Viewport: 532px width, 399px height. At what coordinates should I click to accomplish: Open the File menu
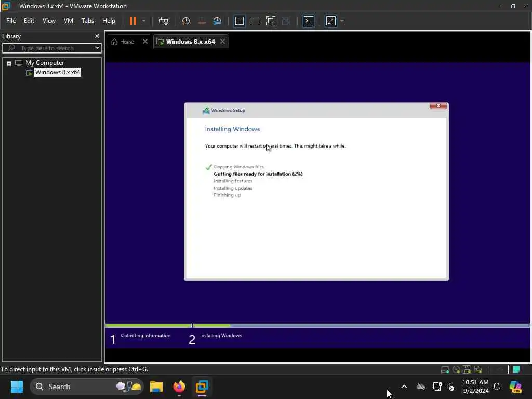(11, 21)
